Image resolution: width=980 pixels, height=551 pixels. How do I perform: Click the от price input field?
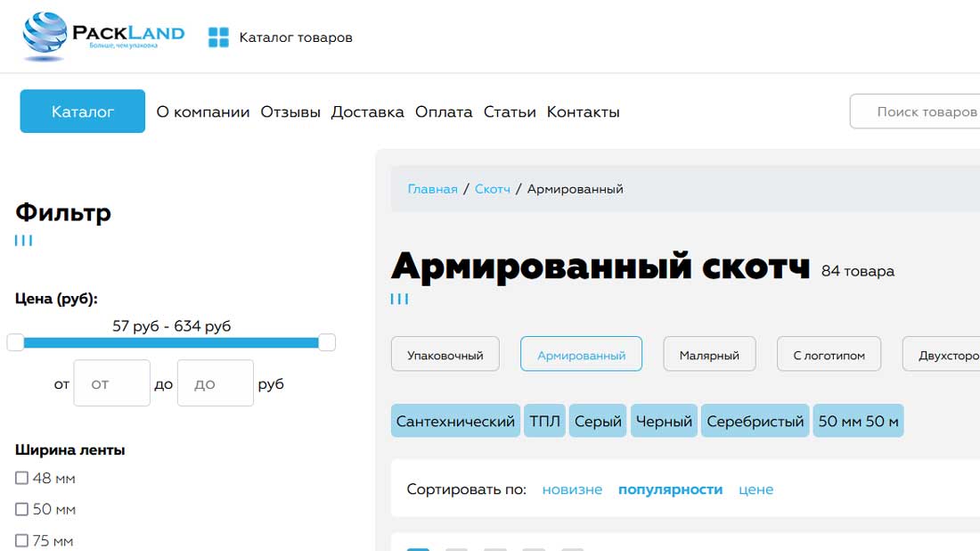point(111,382)
